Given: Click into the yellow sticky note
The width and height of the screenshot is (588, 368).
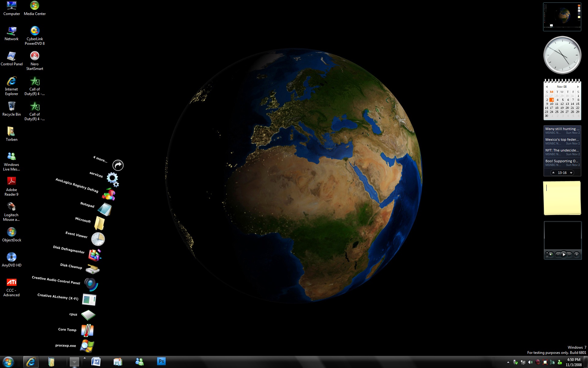Looking at the screenshot, I should (562, 198).
